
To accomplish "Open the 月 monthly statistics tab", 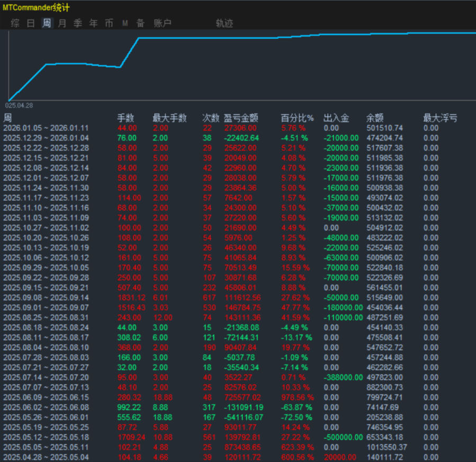I will coord(62,23).
